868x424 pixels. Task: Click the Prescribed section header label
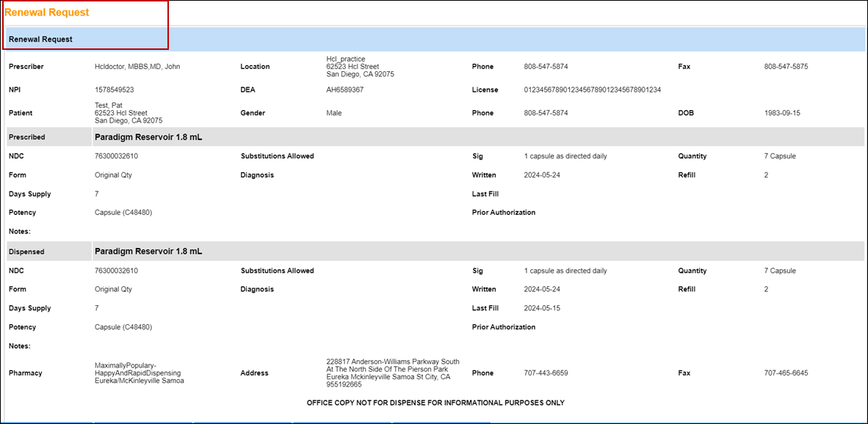coord(26,137)
